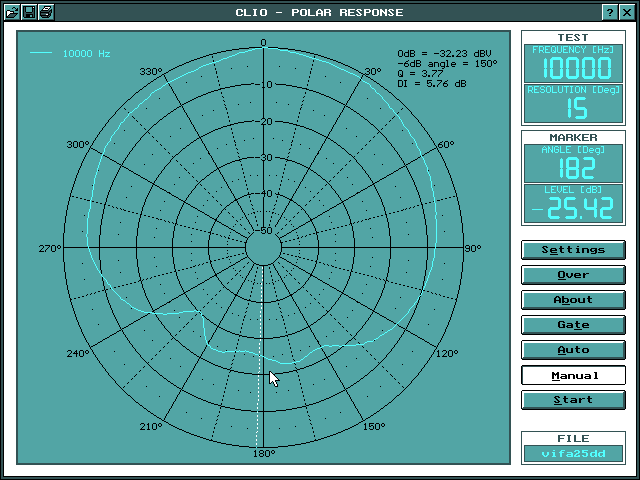The height and width of the screenshot is (480, 640).
Task: Click the 90° label on polar plot
Action: tap(473, 249)
